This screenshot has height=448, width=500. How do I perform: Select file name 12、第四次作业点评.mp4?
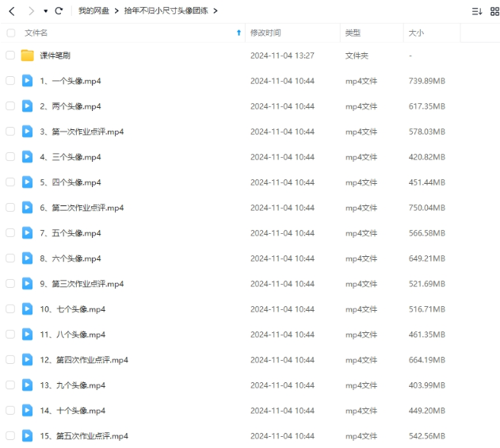tap(84, 360)
